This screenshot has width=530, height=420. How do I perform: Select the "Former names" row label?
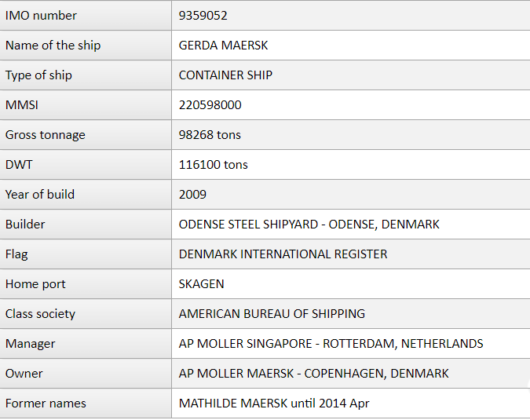click(x=46, y=404)
